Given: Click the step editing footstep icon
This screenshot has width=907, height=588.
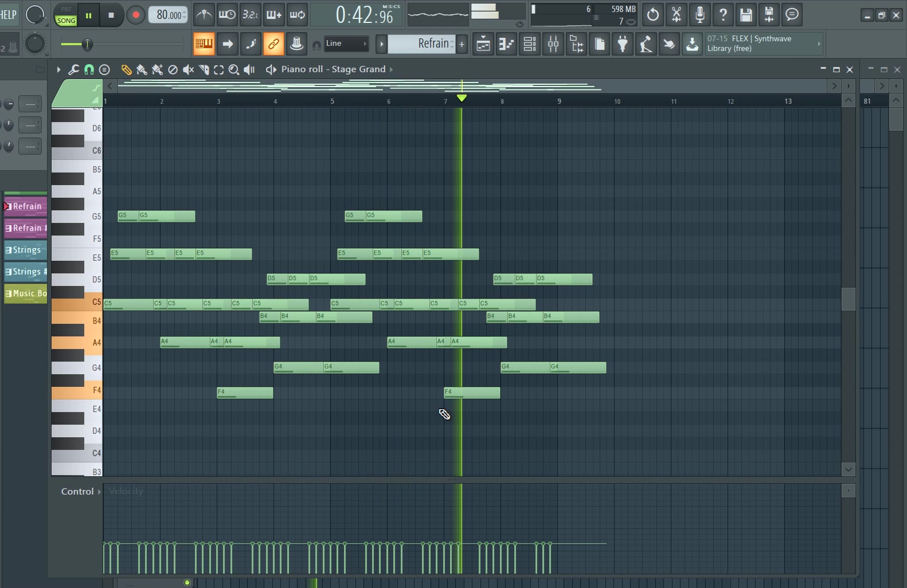Looking at the screenshot, I should (251, 44).
